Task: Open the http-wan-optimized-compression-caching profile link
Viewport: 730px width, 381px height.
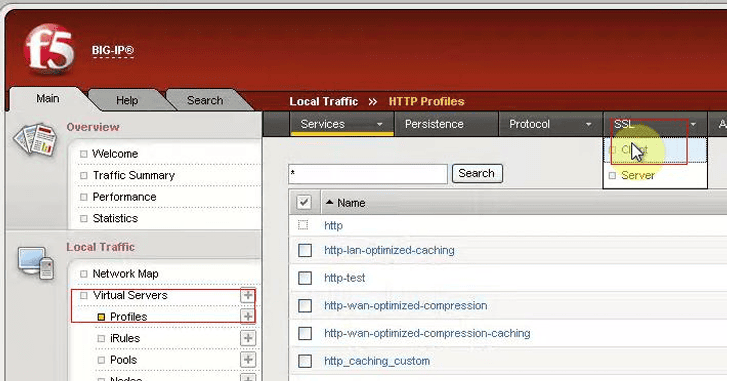Action: [x=427, y=333]
